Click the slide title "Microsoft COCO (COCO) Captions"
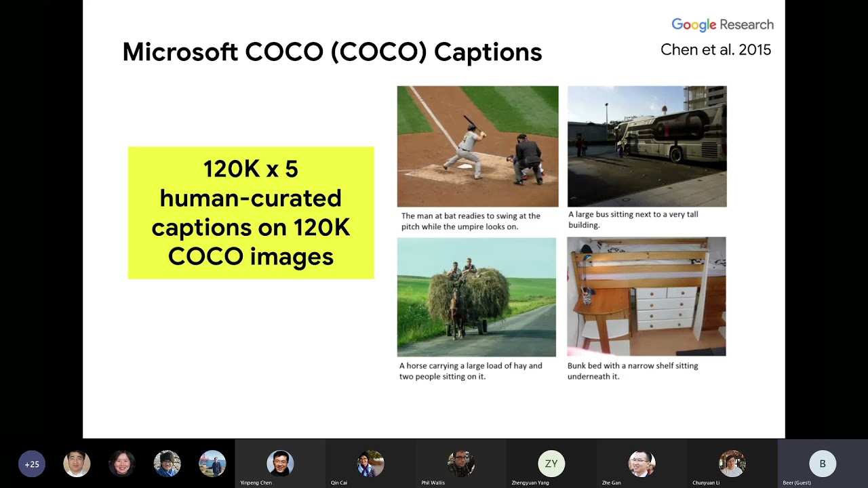Image resolution: width=868 pixels, height=488 pixels. point(332,52)
